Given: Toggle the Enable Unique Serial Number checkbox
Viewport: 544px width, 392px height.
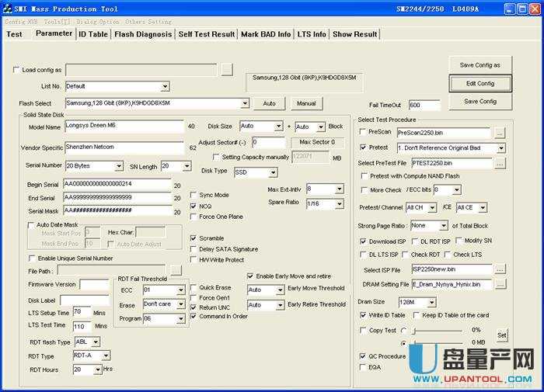Looking at the screenshot, I should [x=32, y=258].
